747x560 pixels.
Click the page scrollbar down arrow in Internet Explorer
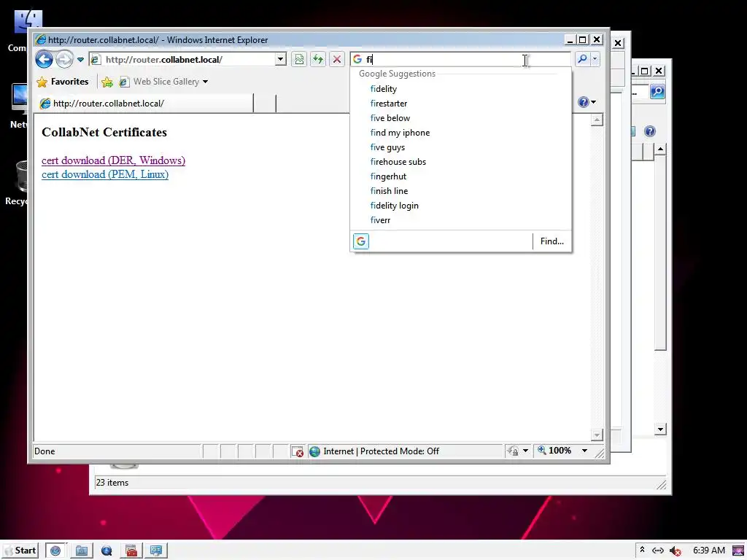pyautogui.click(x=597, y=435)
